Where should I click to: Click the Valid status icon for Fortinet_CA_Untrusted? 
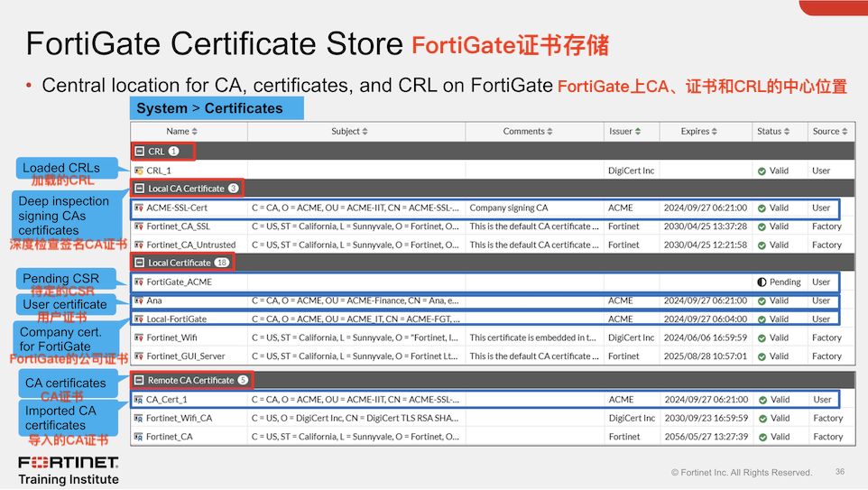pos(762,245)
